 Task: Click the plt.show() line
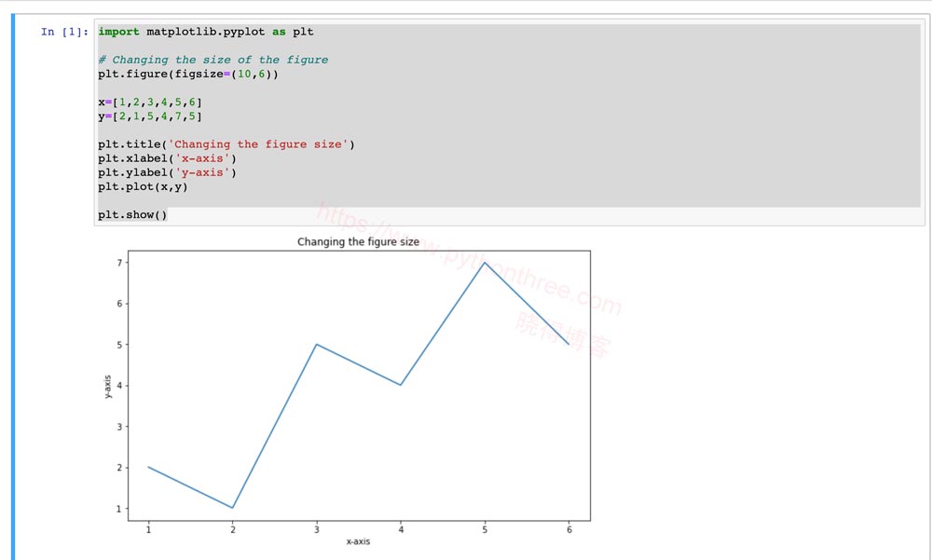pos(132,214)
